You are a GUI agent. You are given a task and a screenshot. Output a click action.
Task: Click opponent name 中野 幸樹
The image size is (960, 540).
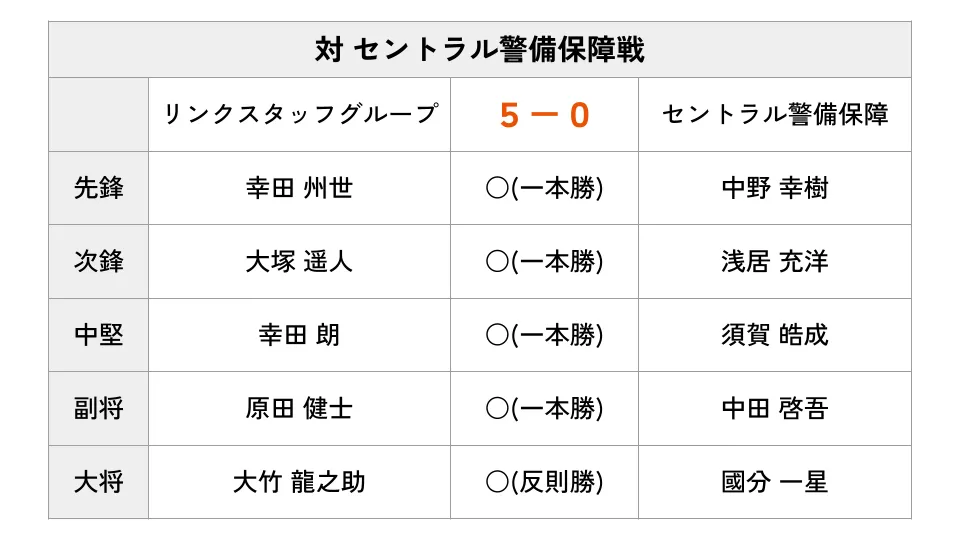pyautogui.click(x=775, y=188)
